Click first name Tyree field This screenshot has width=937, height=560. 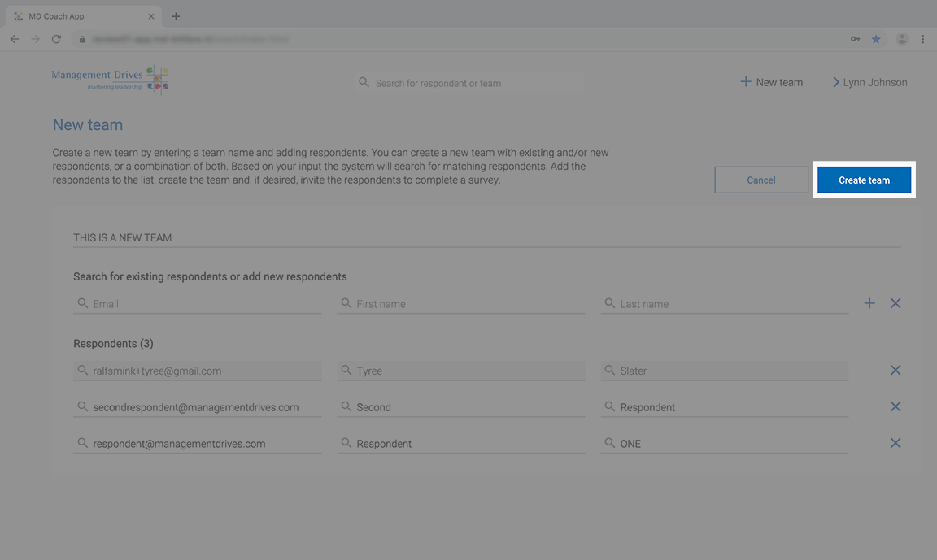tap(461, 371)
